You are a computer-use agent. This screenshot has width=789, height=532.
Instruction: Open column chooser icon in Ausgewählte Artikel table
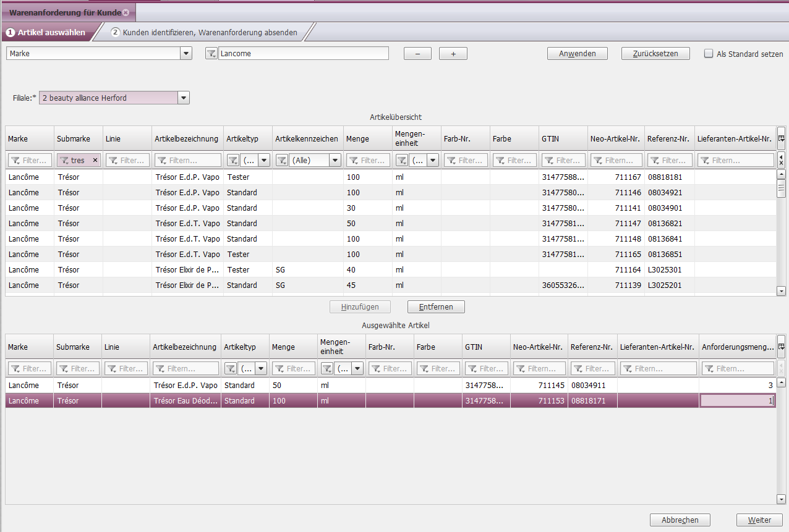[782, 347]
